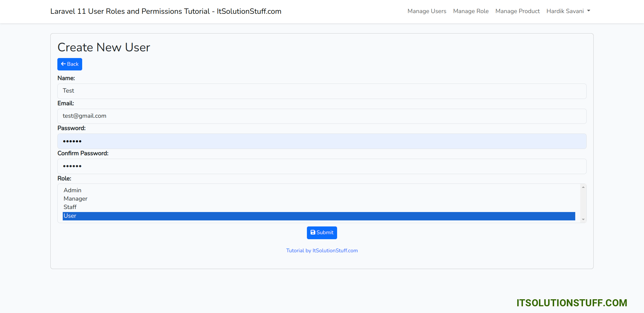Choose Manager in the Role list
Viewport: 644px width, 313px height.
click(75, 199)
